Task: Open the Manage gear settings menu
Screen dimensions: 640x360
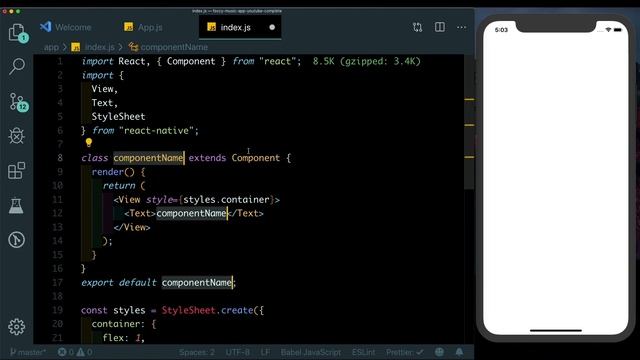Action: pos(16,327)
